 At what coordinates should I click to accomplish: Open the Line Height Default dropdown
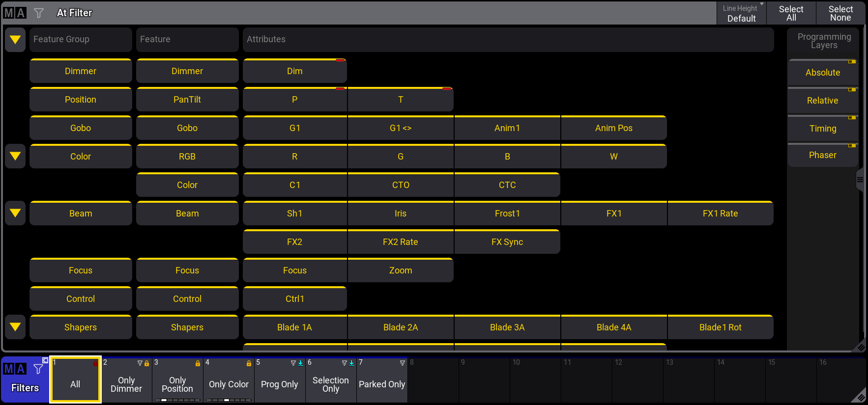(x=742, y=13)
